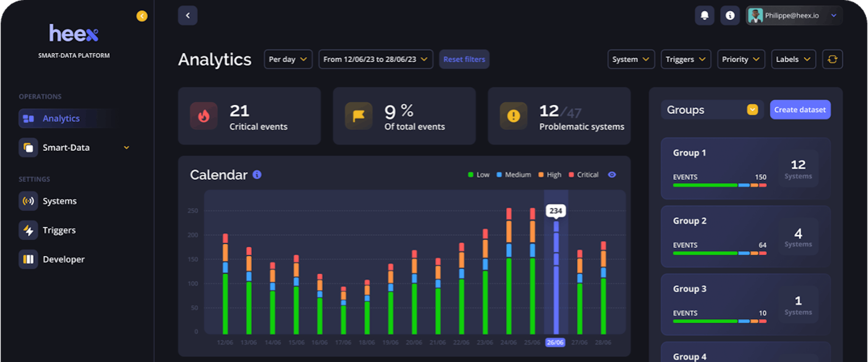This screenshot has height=362, width=868.
Task: Toggle the Calendar eye visibility icon
Action: 612,174
